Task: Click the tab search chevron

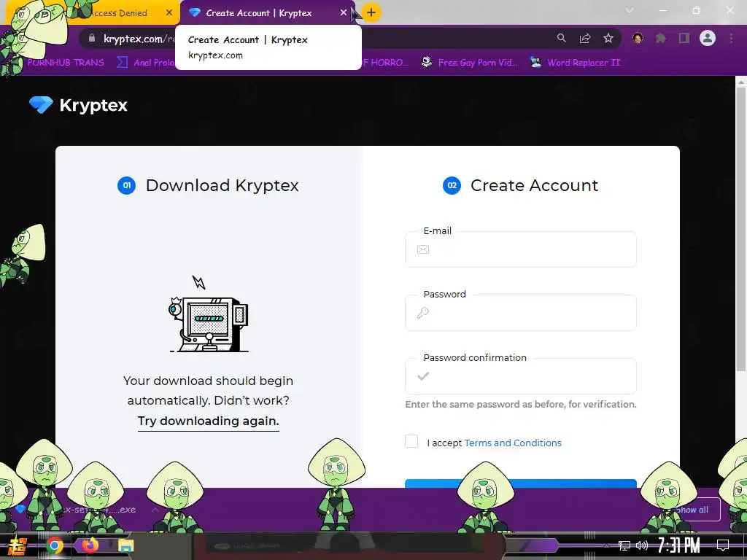Action: coord(630,10)
